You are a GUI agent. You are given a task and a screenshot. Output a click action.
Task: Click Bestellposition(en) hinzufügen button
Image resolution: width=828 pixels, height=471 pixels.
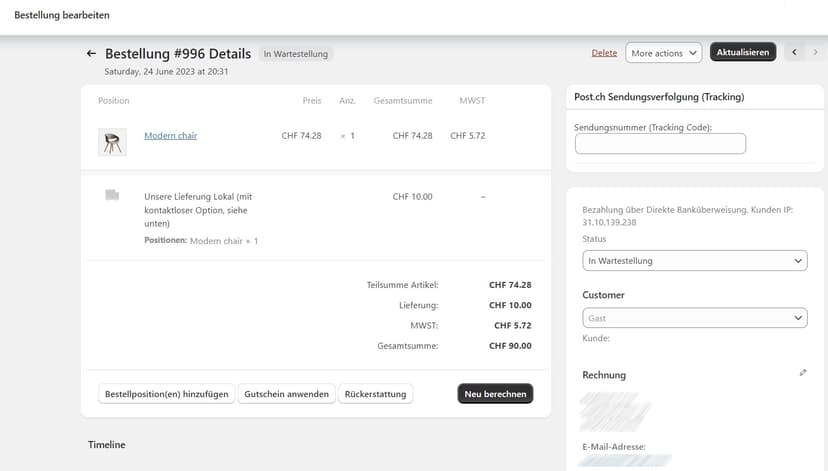[x=166, y=394]
